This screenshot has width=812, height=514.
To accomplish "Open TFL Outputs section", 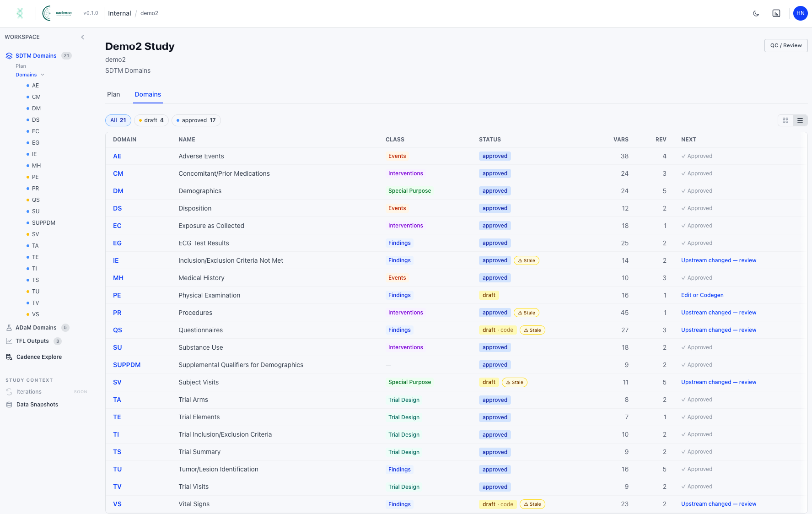I will point(32,341).
